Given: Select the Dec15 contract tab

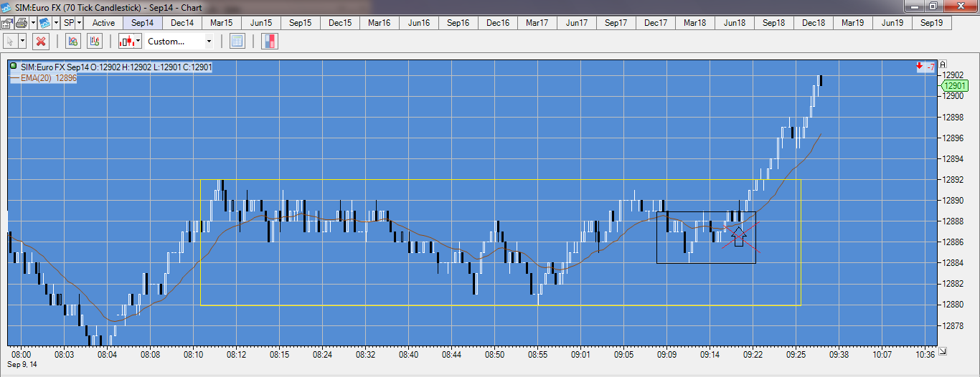Looking at the screenshot, I should [x=340, y=23].
